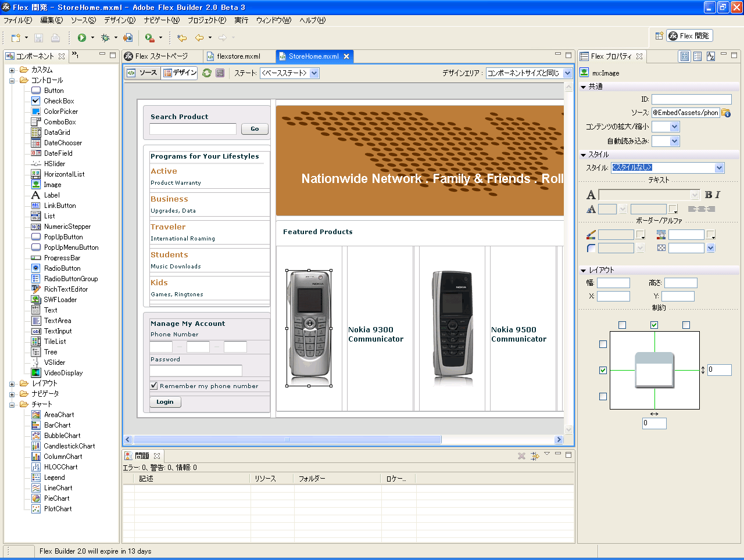Click the Traveler lifestyle link

(x=168, y=227)
